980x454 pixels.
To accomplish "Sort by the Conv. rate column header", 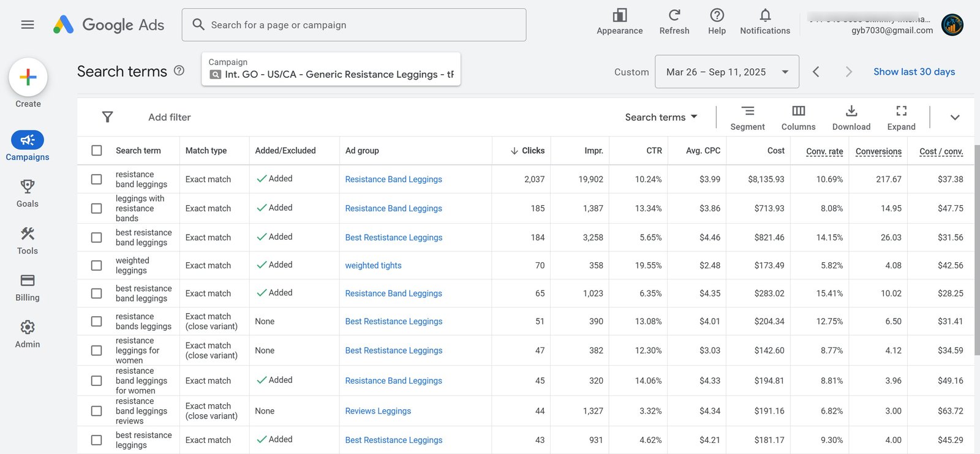I will (824, 151).
